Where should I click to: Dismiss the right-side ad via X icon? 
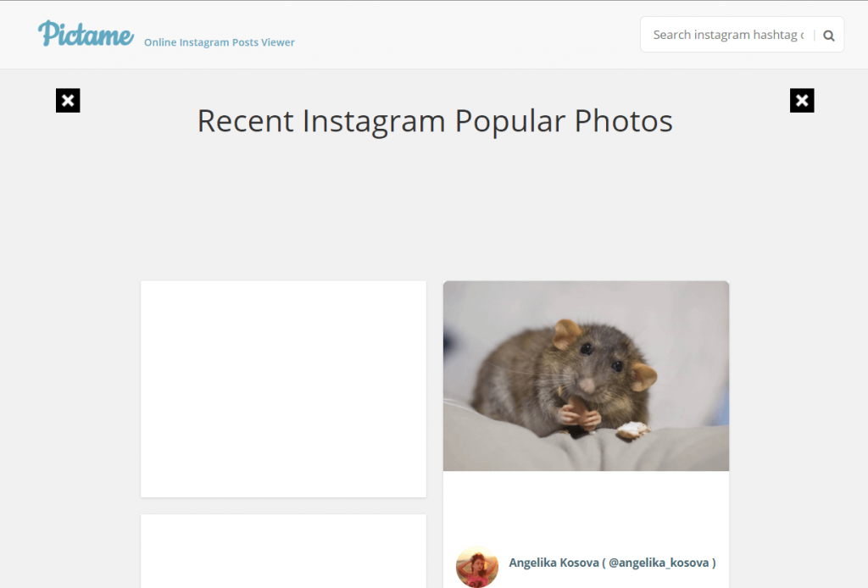point(802,100)
